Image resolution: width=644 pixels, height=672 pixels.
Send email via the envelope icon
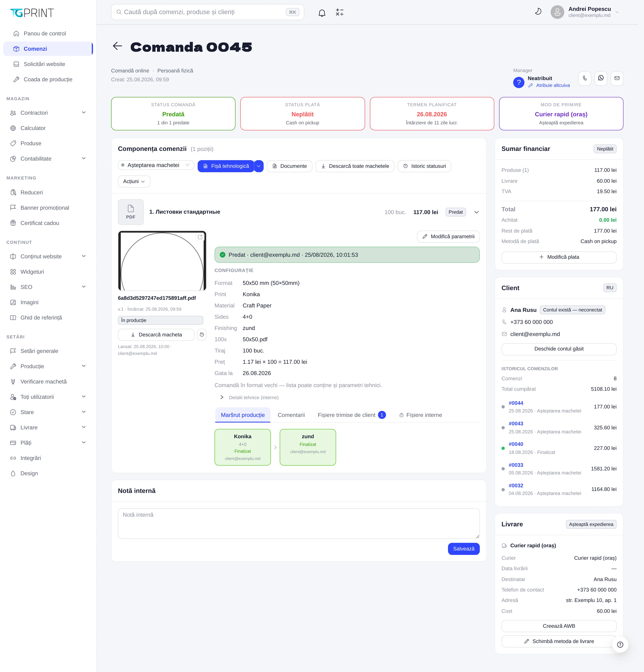tap(617, 78)
